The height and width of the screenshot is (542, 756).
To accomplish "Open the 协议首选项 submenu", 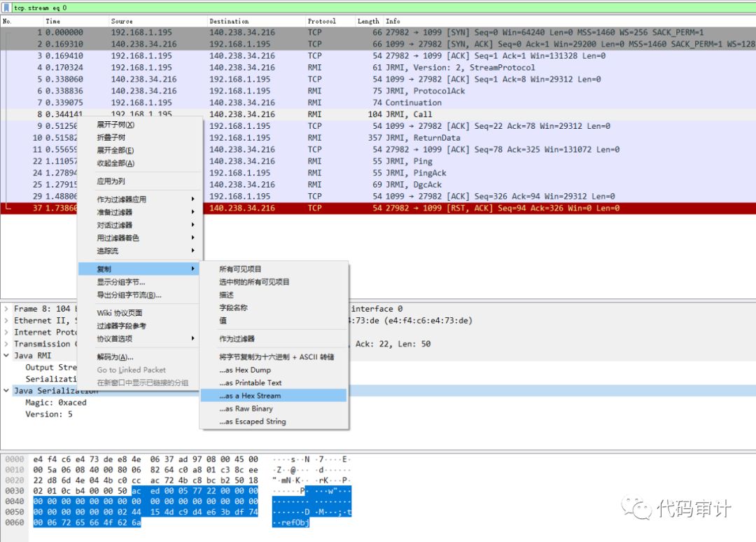I will 140,338.
